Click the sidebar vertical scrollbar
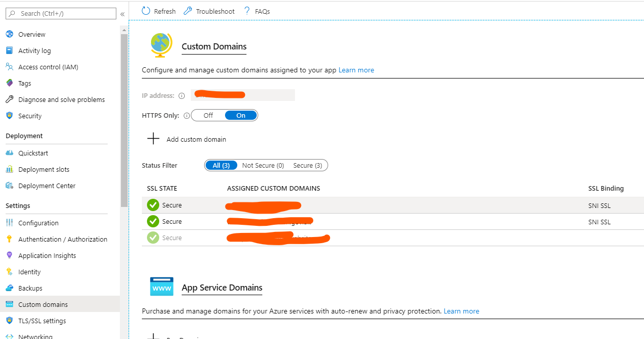644x339 pixels. 124,120
